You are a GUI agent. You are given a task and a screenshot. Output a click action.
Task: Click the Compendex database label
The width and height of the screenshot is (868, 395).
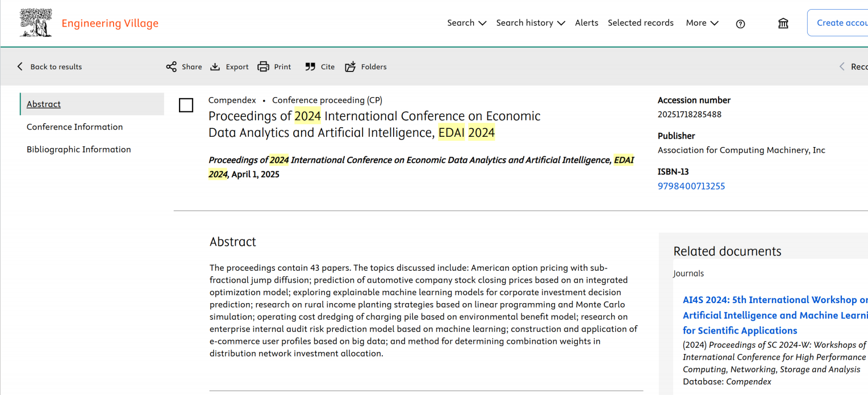[x=232, y=100]
